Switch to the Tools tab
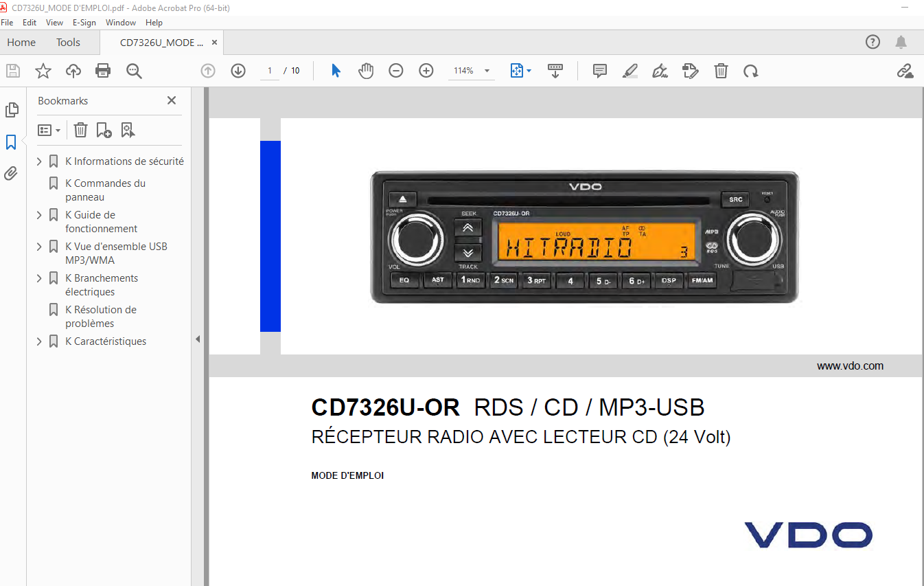The height and width of the screenshot is (586, 924). 68,42
